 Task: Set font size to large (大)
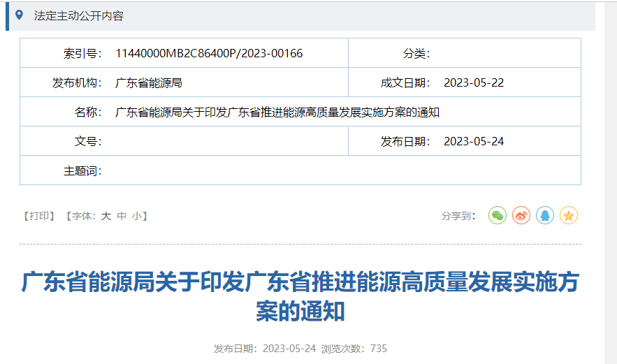pos(106,216)
